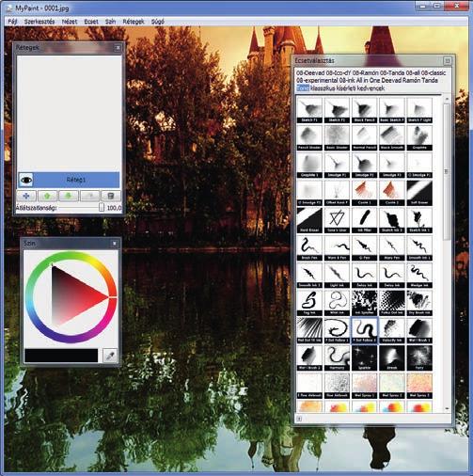Open the Fájl menu

12,22
